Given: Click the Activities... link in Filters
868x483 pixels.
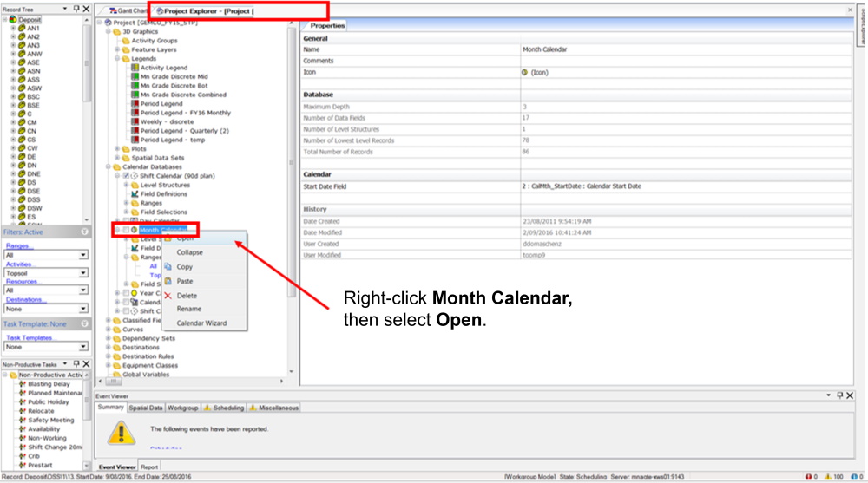Looking at the screenshot, I should [x=19, y=264].
